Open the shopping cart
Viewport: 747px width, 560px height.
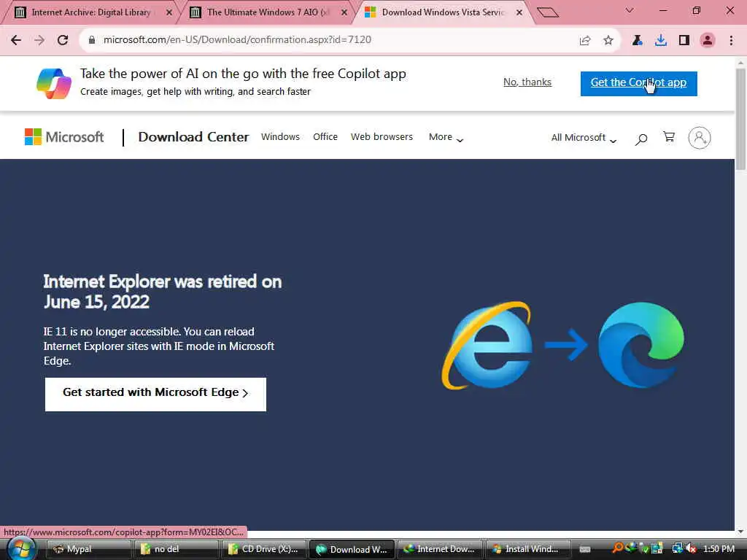coord(669,137)
